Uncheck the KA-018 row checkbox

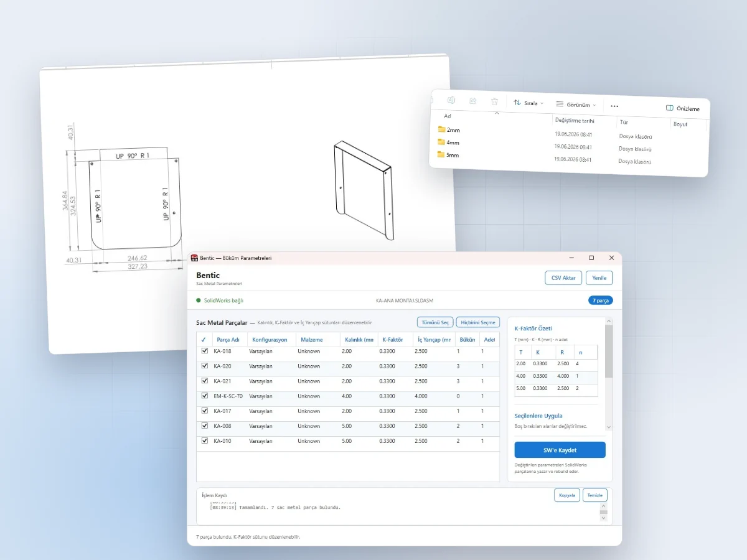pos(204,351)
